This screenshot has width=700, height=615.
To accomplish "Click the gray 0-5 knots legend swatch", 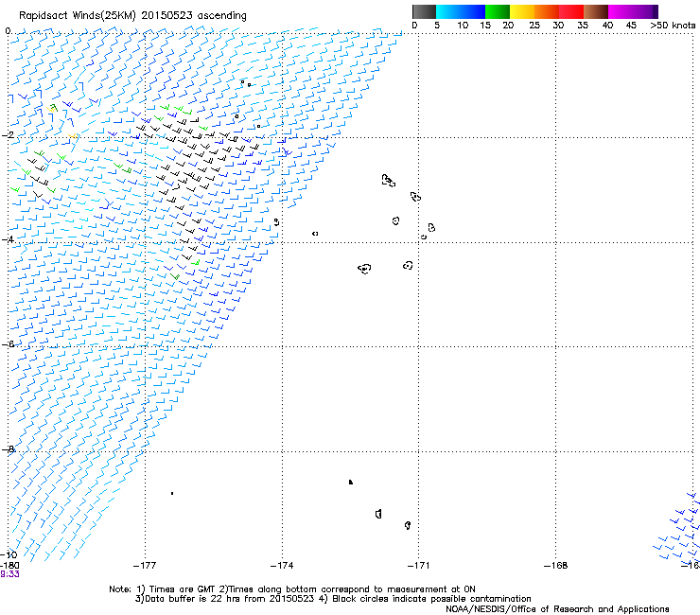I will 424,11.
